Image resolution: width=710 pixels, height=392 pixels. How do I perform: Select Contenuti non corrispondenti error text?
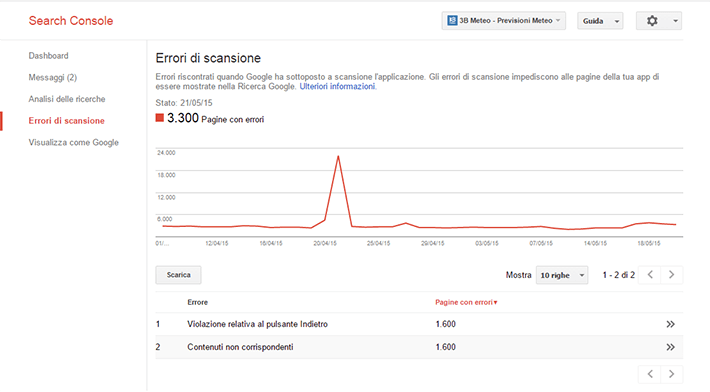click(x=240, y=347)
